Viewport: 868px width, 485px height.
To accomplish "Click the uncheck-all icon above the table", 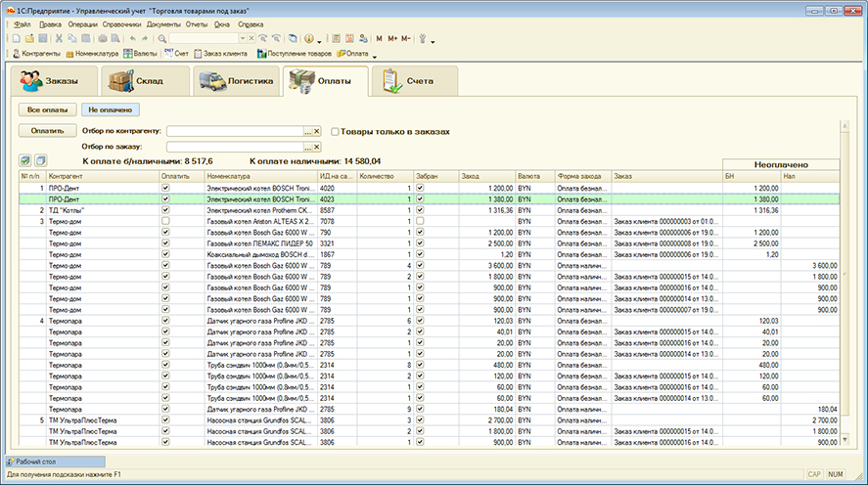I will tap(41, 160).
